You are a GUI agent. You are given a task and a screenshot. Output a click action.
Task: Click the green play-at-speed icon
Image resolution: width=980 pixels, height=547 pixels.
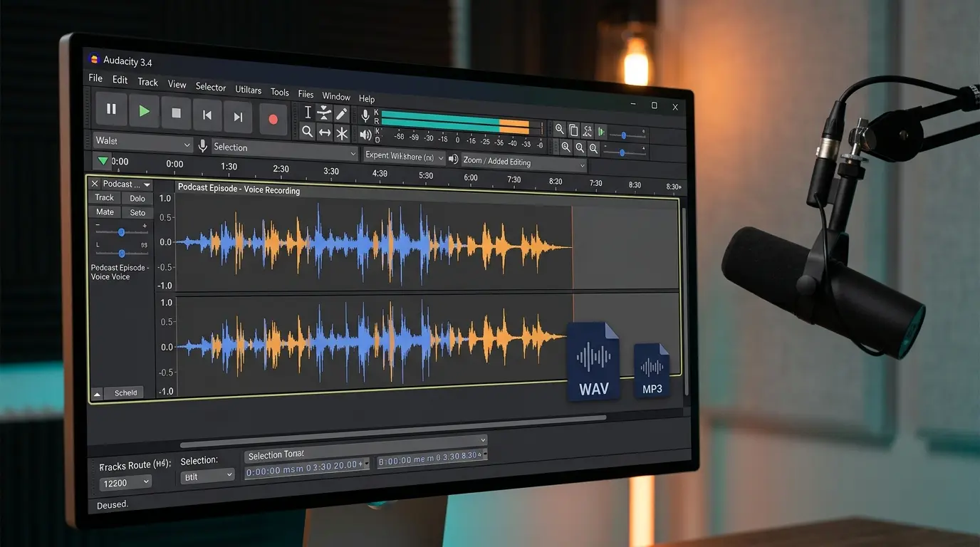[x=601, y=132]
